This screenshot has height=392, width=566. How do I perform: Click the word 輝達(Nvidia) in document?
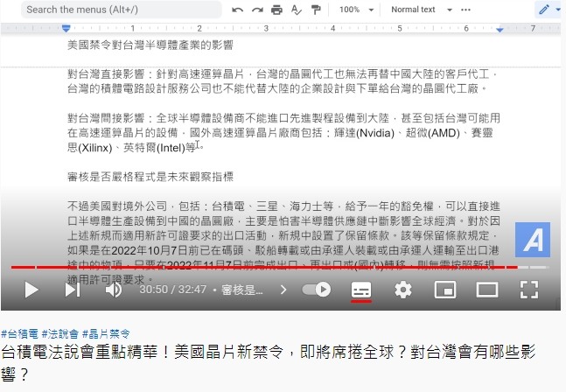click(364, 133)
